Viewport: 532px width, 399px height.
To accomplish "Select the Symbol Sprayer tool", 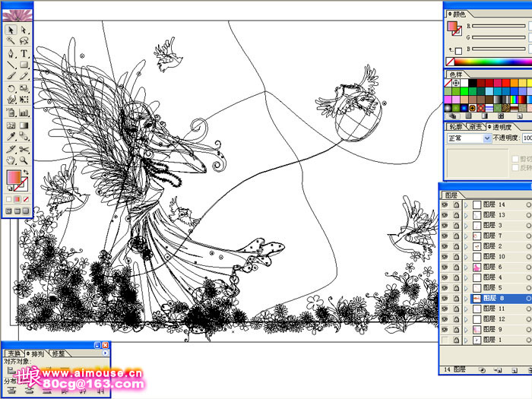I will point(11,112).
